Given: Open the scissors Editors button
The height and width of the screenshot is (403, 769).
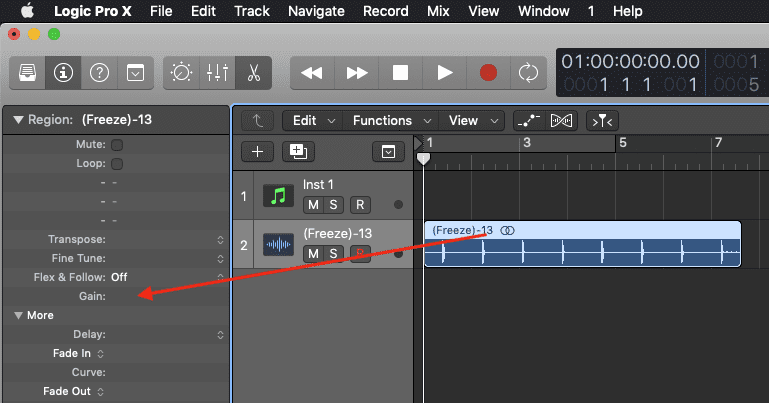Looking at the screenshot, I should click(x=253, y=73).
